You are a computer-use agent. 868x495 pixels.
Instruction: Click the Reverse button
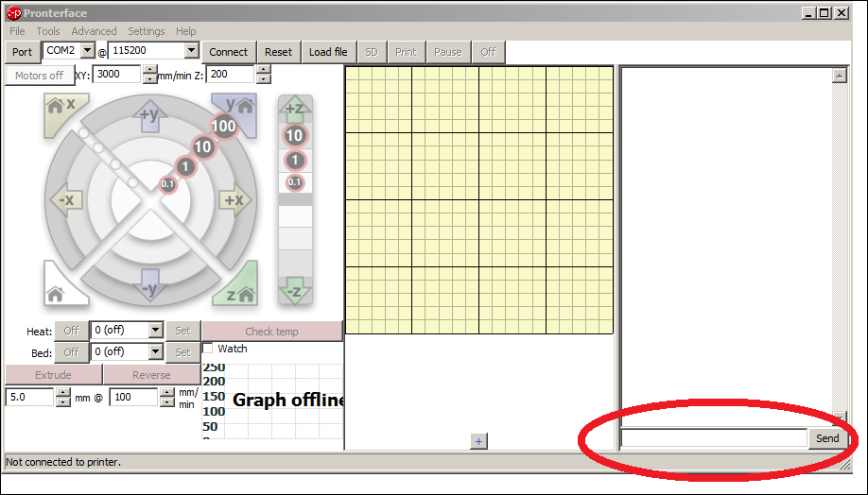click(x=151, y=374)
